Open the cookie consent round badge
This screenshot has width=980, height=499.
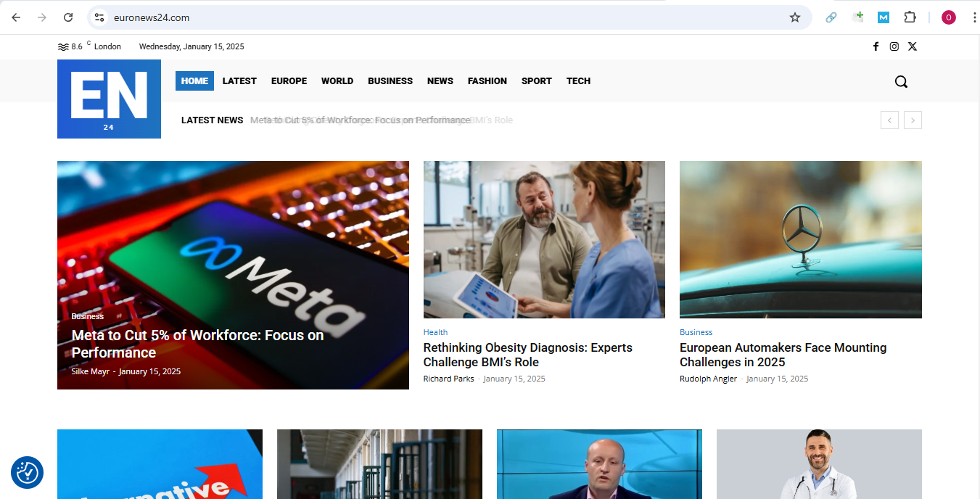point(27,472)
